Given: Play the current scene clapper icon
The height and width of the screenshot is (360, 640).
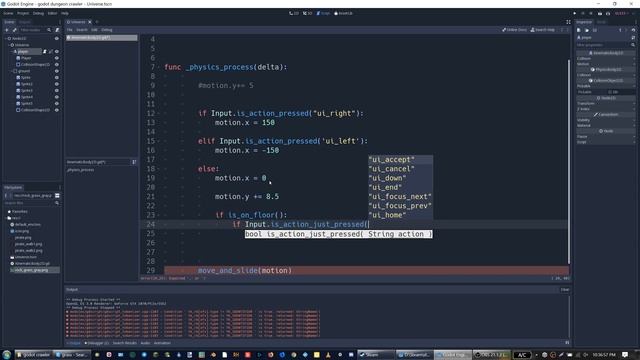Looking at the screenshot, I should coord(600,13).
